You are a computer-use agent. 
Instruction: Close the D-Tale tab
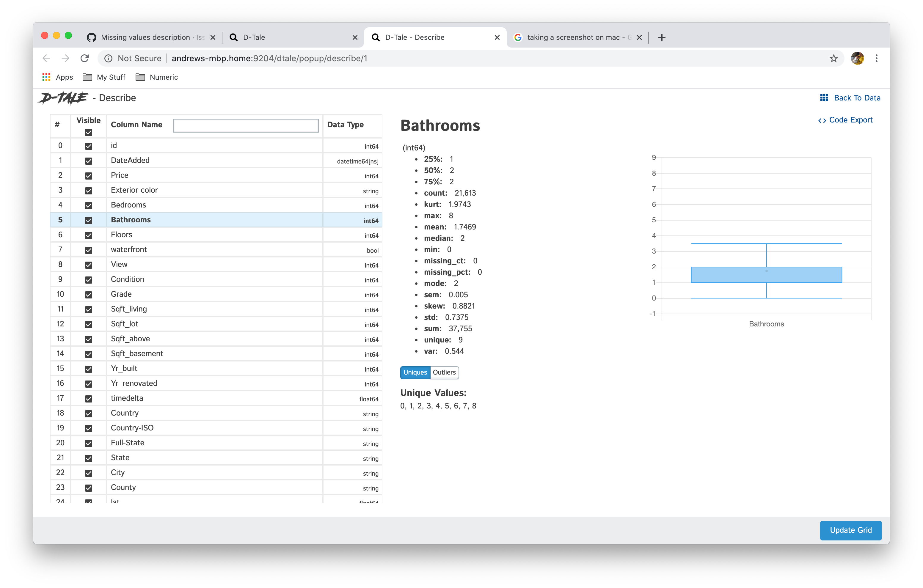pos(355,37)
